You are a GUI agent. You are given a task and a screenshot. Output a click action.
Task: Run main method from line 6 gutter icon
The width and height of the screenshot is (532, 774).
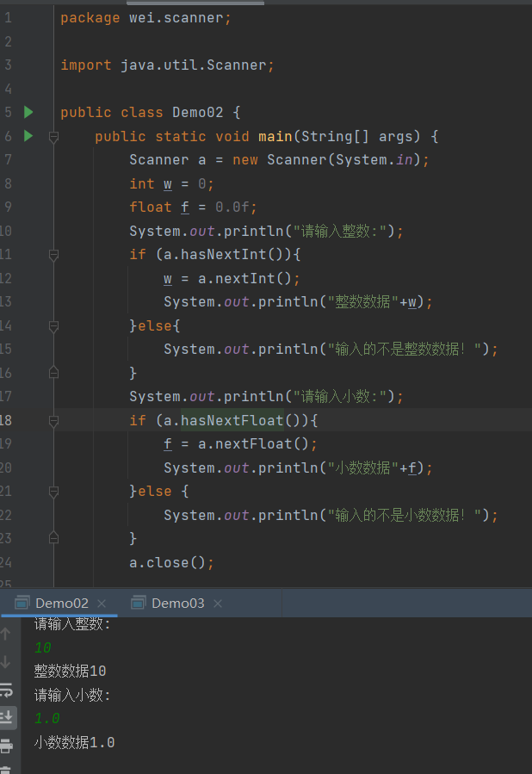[x=28, y=136]
